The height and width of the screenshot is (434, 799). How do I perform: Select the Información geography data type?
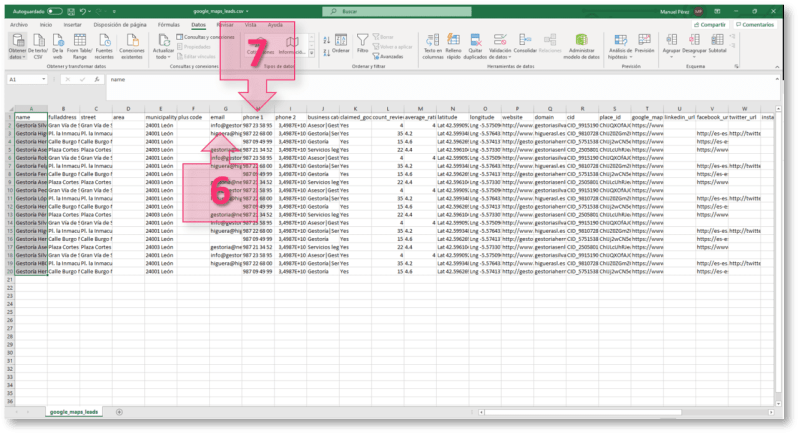[x=292, y=45]
